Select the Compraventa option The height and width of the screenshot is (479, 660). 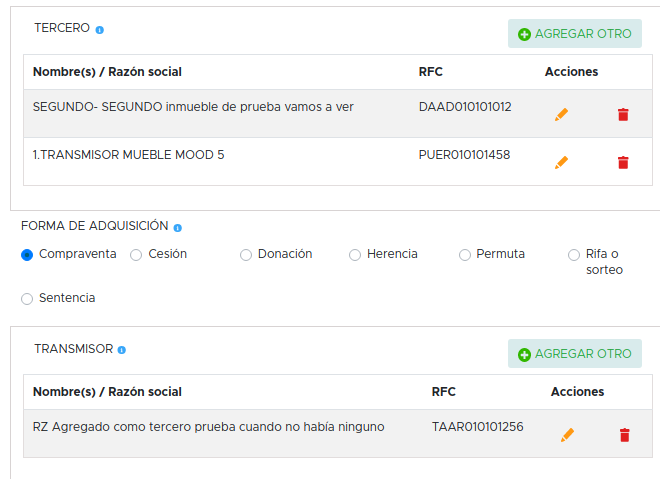point(27,255)
